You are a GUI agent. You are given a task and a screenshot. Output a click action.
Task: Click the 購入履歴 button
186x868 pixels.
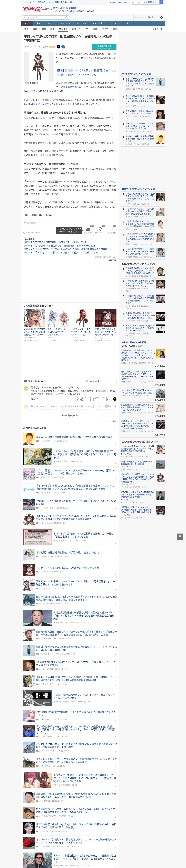tap(152, 18)
